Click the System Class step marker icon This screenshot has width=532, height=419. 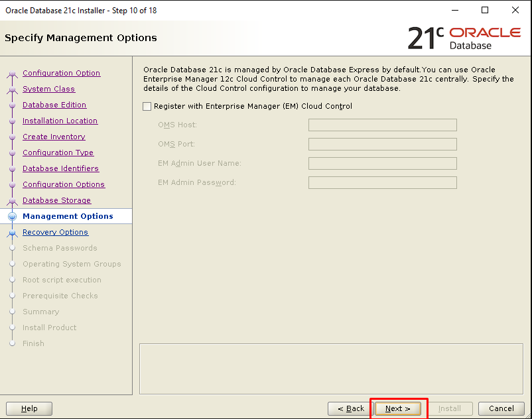pyautogui.click(x=12, y=90)
